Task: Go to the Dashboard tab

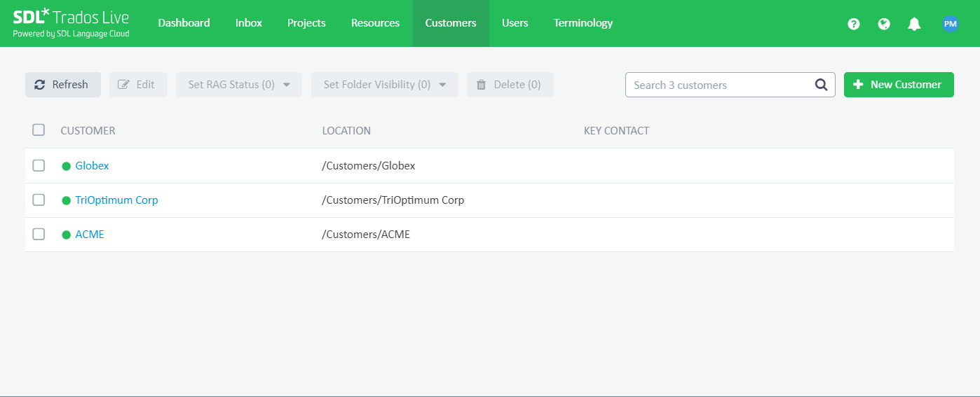Action: (184, 23)
